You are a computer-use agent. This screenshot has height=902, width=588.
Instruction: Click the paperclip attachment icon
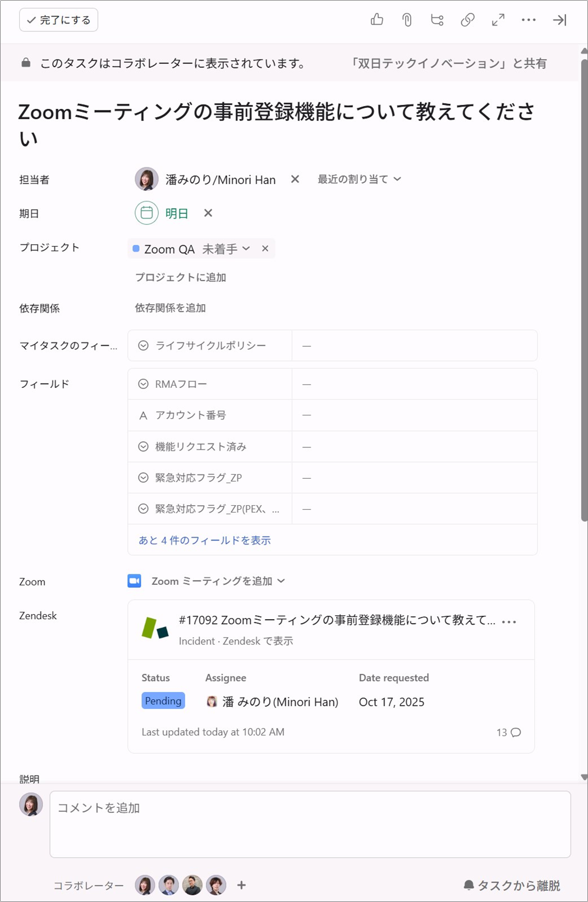(x=407, y=20)
